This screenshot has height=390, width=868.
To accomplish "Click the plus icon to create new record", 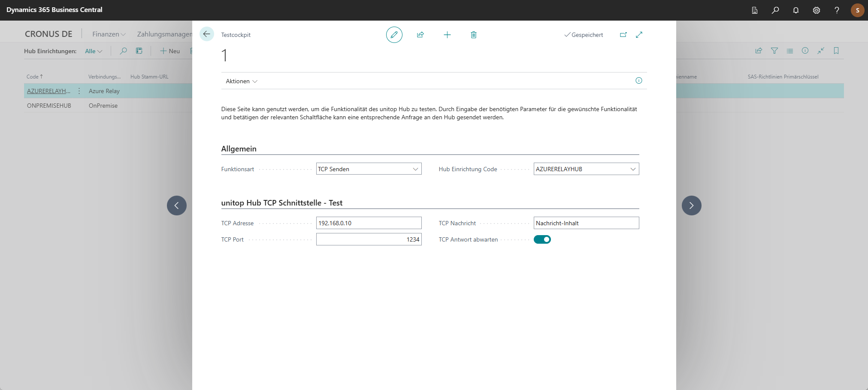I will click(447, 35).
